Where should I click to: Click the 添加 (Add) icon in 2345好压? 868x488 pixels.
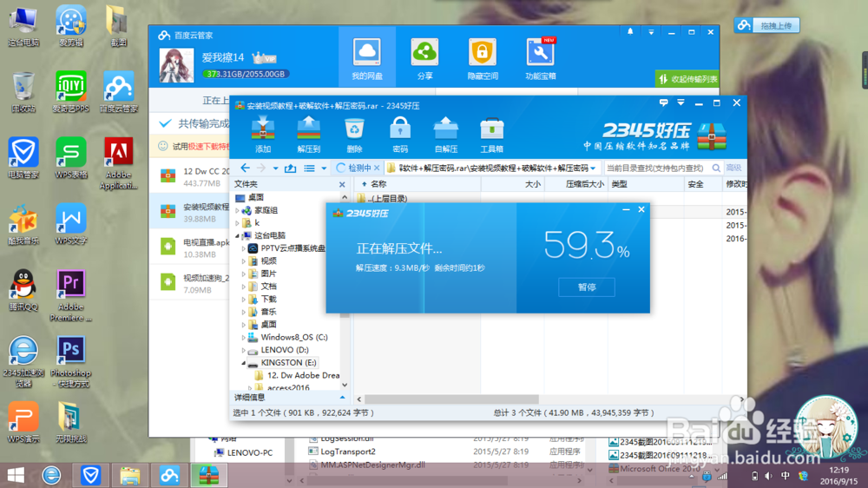[263, 135]
